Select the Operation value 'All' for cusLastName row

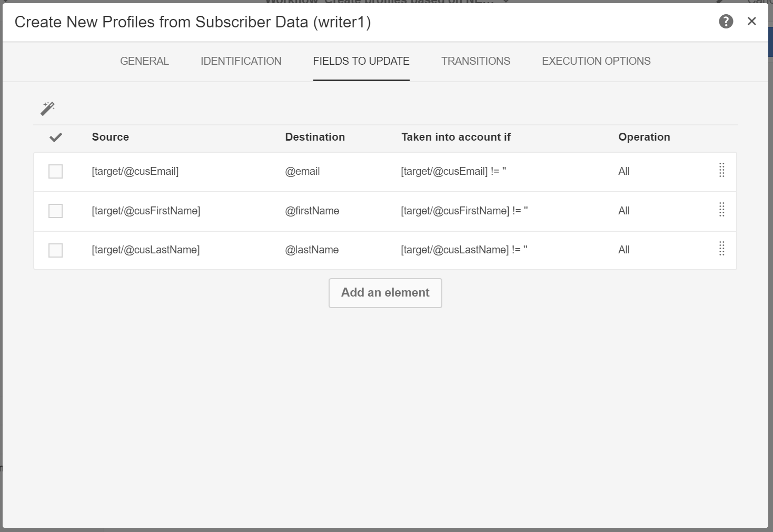click(624, 250)
